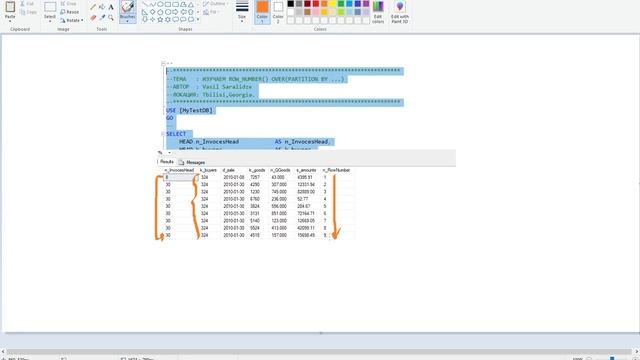
Task: Pick the Diamond shape
Action: coord(152,12)
